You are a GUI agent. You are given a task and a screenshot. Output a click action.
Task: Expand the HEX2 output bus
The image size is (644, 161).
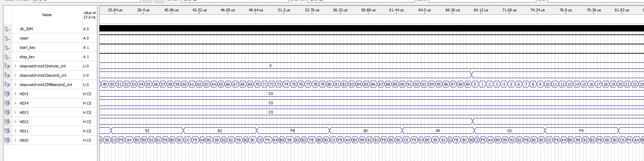pyautogui.click(x=15, y=121)
